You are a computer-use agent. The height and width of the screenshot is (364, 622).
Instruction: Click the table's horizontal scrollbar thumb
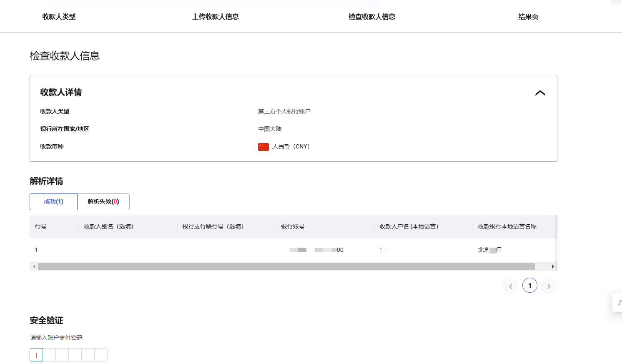click(x=286, y=266)
